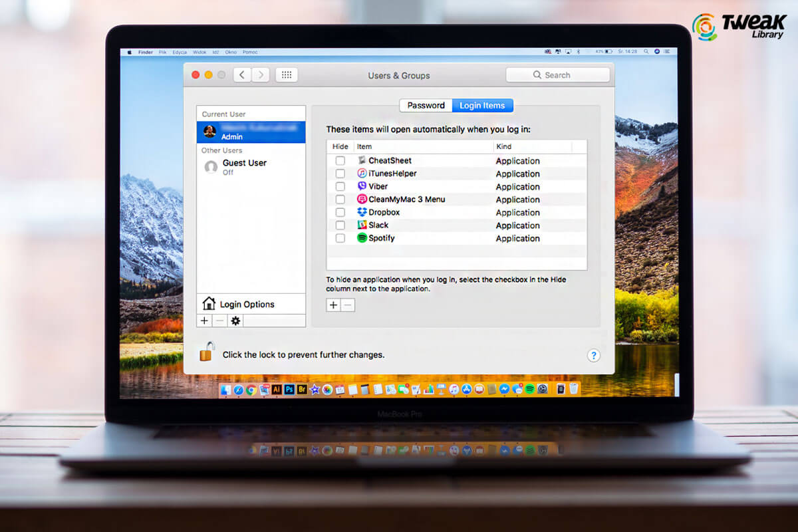Screen dimensions: 798x532
Task: Open the battery status menu
Action: click(608, 51)
